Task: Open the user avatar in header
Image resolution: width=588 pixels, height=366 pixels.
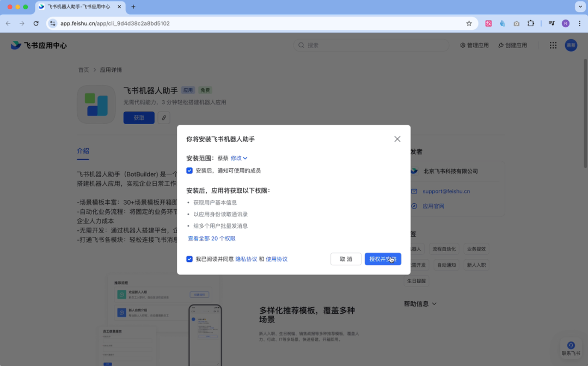Action: click(571, 45)
